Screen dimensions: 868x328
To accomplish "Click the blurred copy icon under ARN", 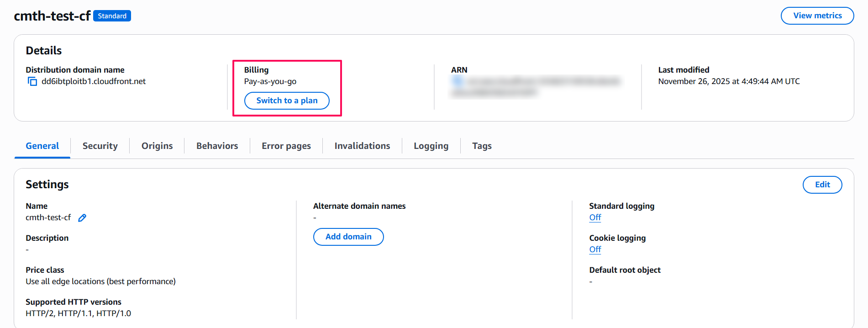I will [457, 81].
